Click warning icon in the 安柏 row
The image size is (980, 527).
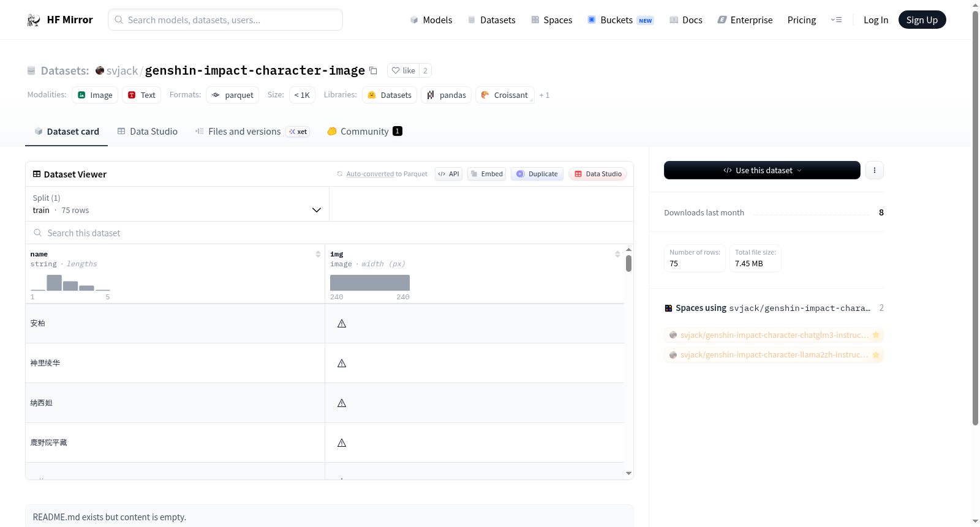click(x=342, y=323)
